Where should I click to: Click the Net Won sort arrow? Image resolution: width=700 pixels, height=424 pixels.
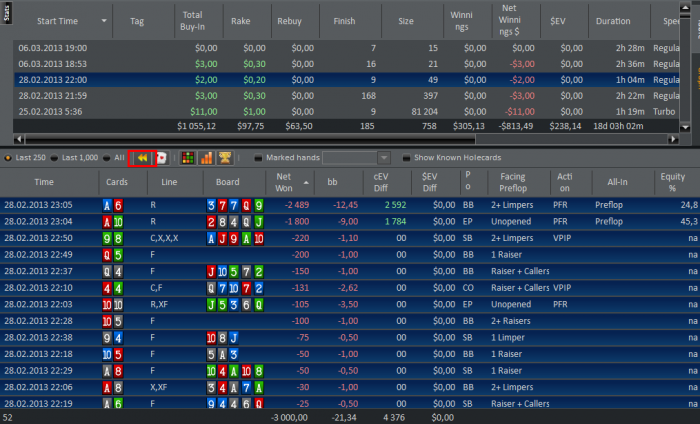click(306, 183)
